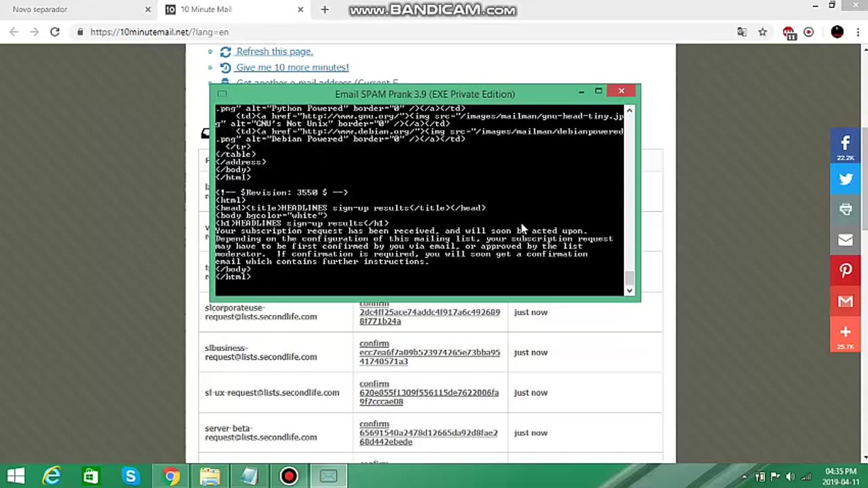The height and width of the screenshot is (488, 868).
Task: Switch to Chrome in the taskbar
Action: tap(170, 476)
